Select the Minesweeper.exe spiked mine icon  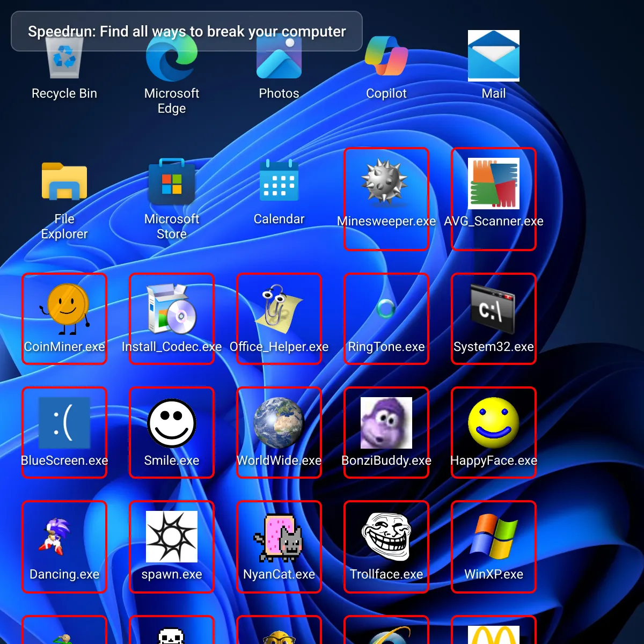(x=384, y=182)
